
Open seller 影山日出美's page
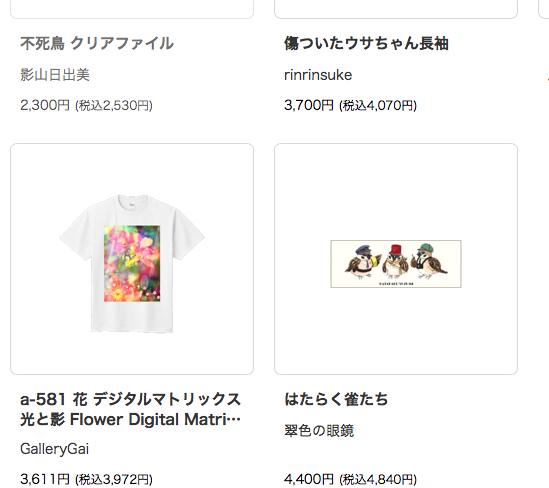[55, 75]
